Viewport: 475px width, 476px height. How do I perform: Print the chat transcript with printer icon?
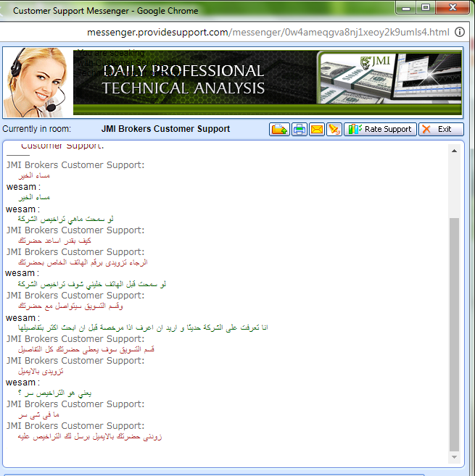(300, 129)
